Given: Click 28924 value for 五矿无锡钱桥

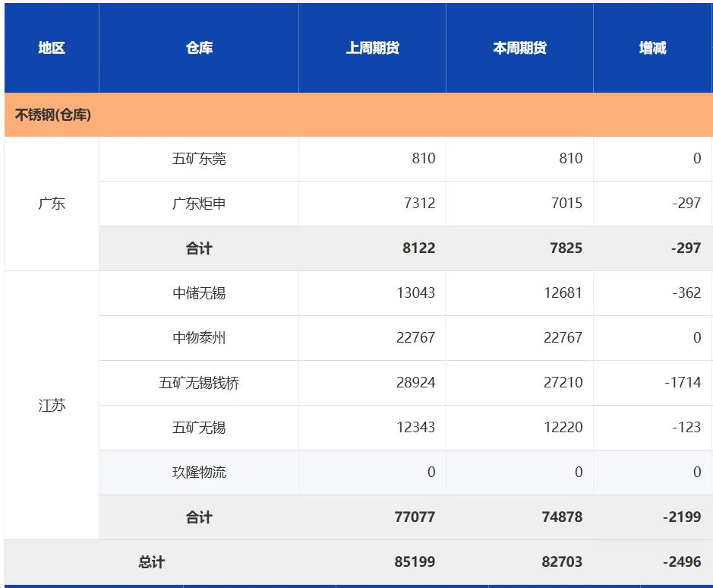Looking at the screenshot, I should coord(415,382).
